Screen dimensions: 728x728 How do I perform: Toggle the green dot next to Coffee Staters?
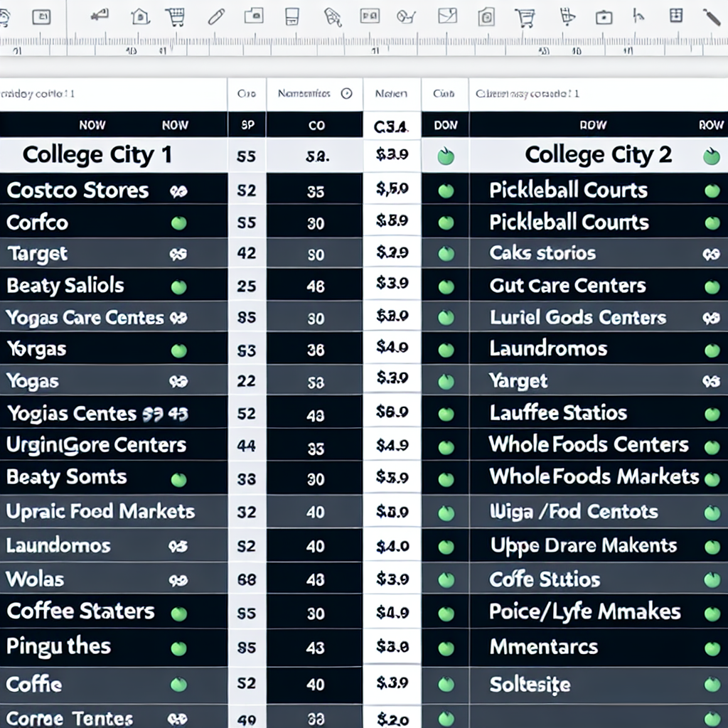(178, 614)
